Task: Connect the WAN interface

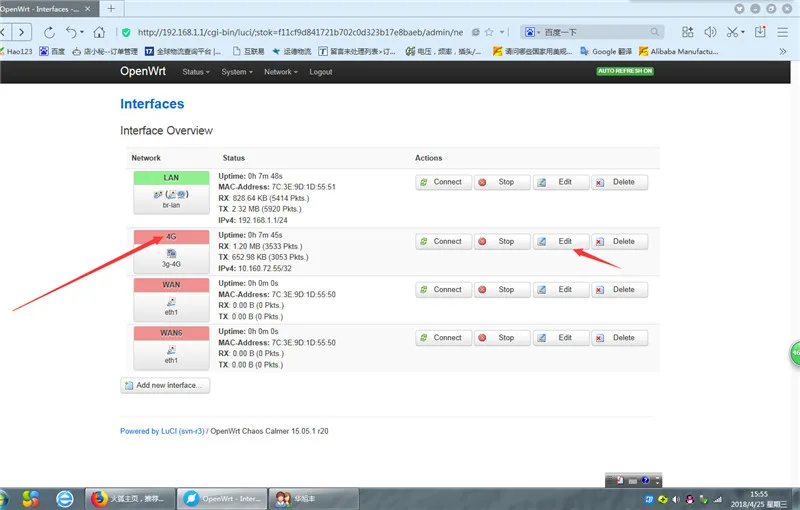Action: click(x=443, y=290)
